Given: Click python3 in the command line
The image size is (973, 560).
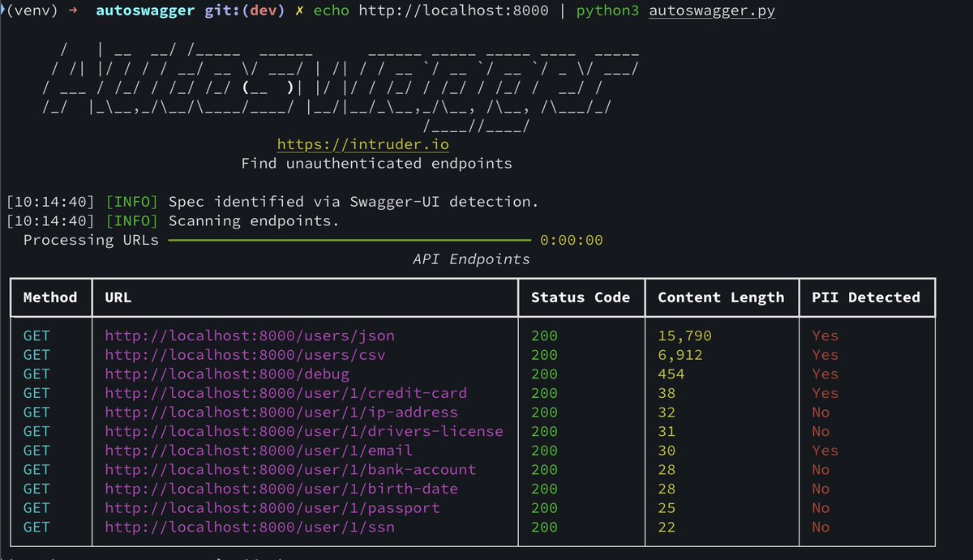Looking at the screenshot, I should click(x=607, y=12).
